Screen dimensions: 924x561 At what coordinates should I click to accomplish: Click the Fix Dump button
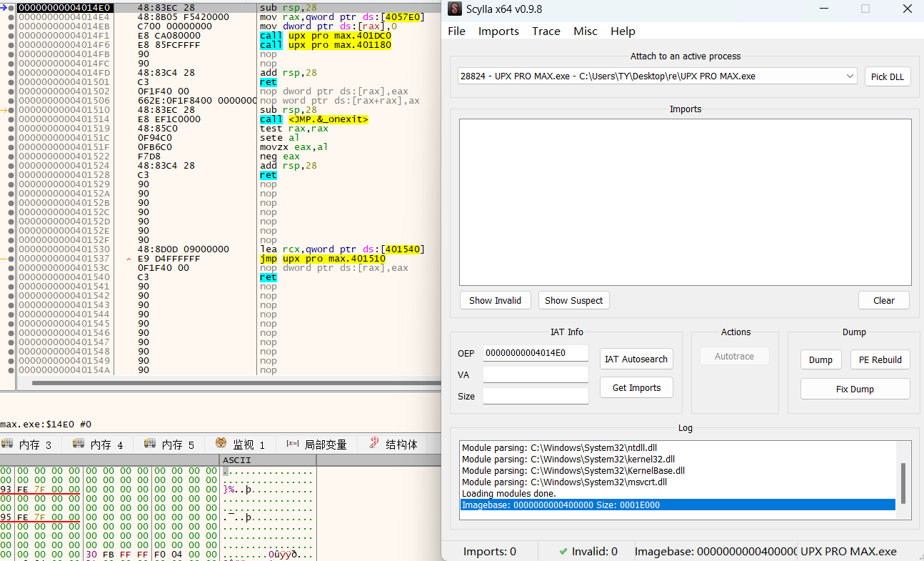(855, 389)
